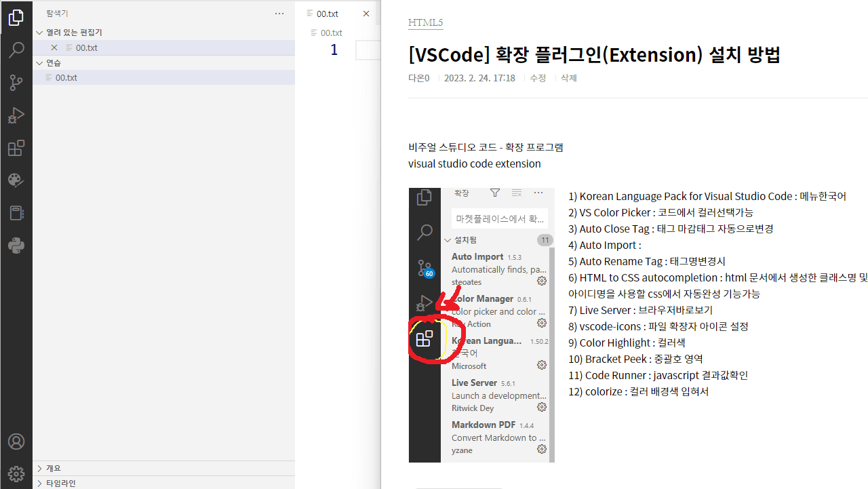
Task: Select the 00.txt editor tab
Action: click(328, 14)
